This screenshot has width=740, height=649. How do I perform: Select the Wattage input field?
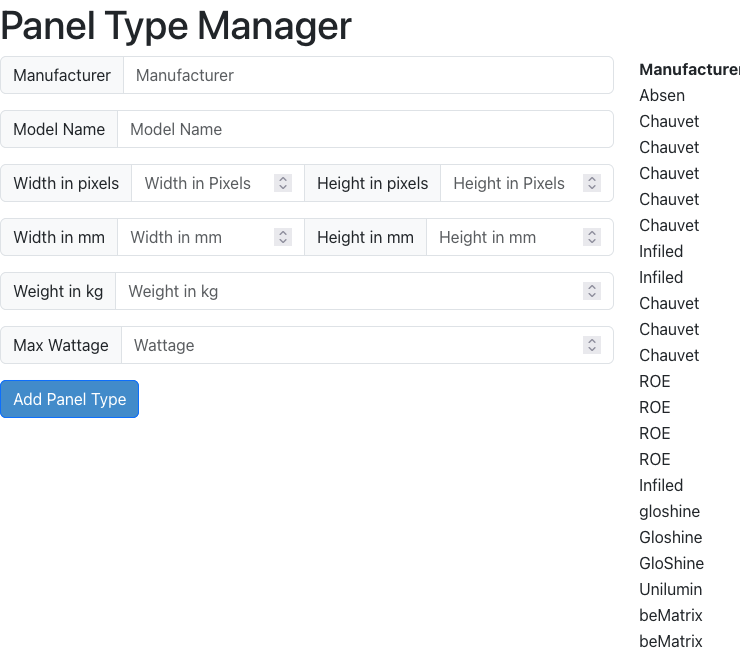350,345
